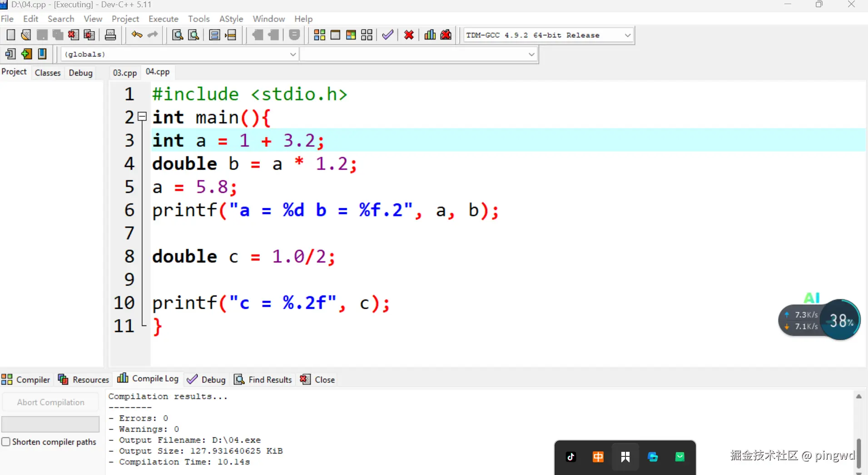Start debugging with the check mark icon
868x475 pixels.
(x=387, y=35)
